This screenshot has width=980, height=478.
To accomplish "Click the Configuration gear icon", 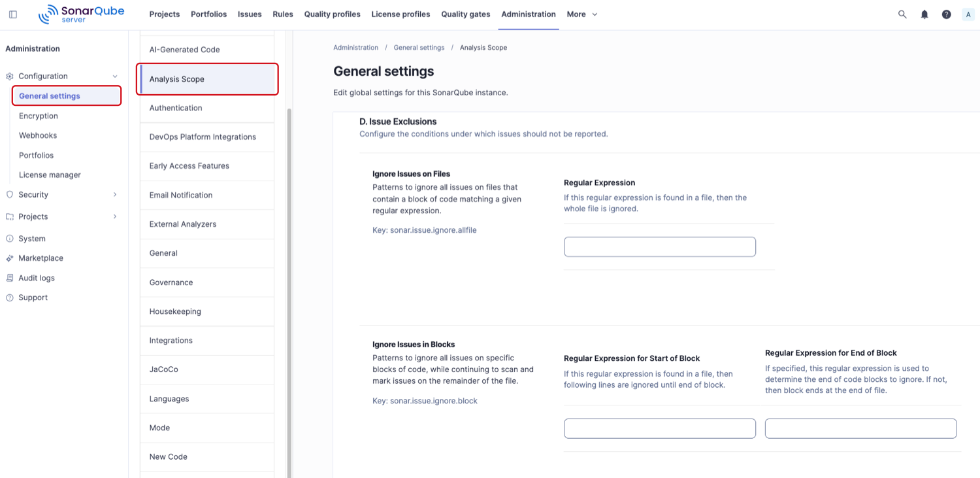I will pos(9,77).
